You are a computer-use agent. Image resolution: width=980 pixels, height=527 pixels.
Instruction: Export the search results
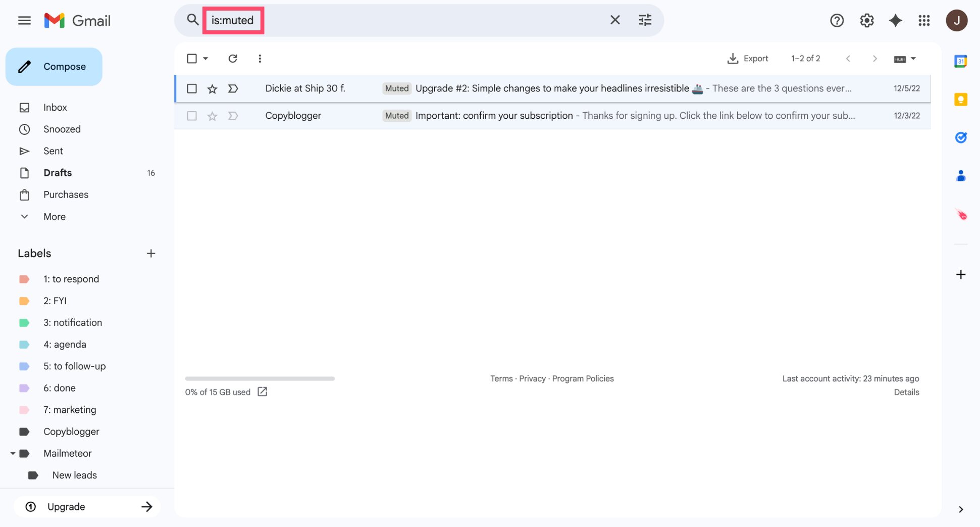pos(748,58)
